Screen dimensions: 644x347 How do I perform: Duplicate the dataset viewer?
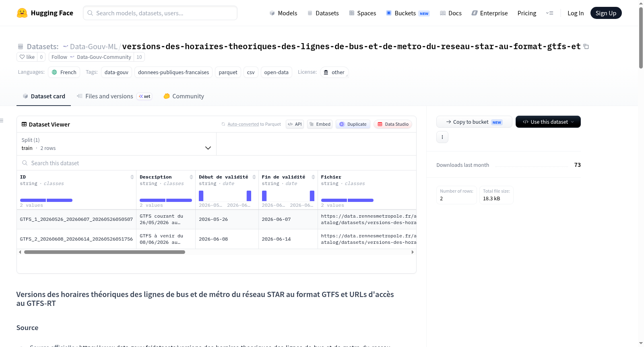tap(353, 124)
